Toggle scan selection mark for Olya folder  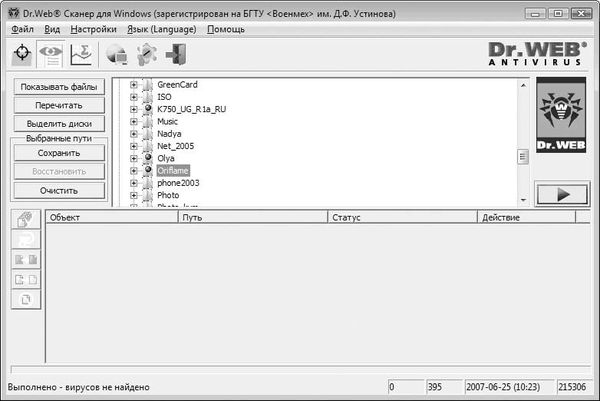(147, 159)
